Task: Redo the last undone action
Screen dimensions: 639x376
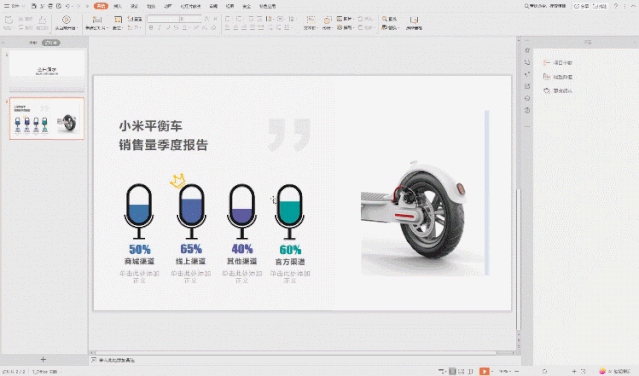Action: (x=78, y=6)
